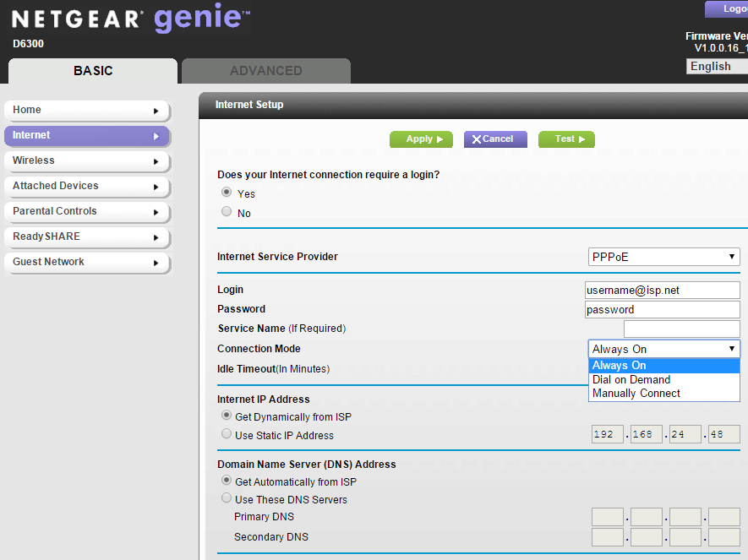Select Use These DNS Servers
The image size is (748, 560).
click(x=227, y=498)
